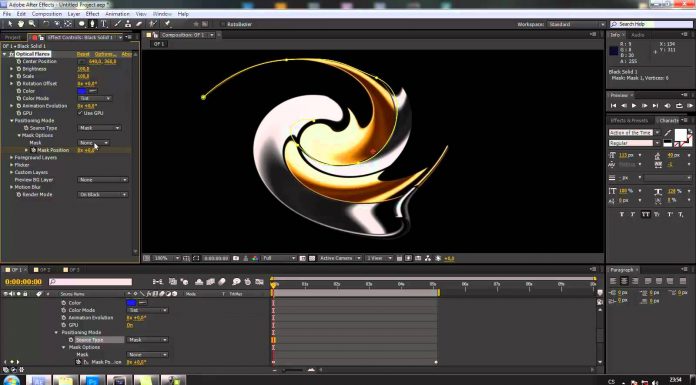Enable Motion Blur for the composition
The width and height of the screenshot is (696, 385).
[222, 282]
